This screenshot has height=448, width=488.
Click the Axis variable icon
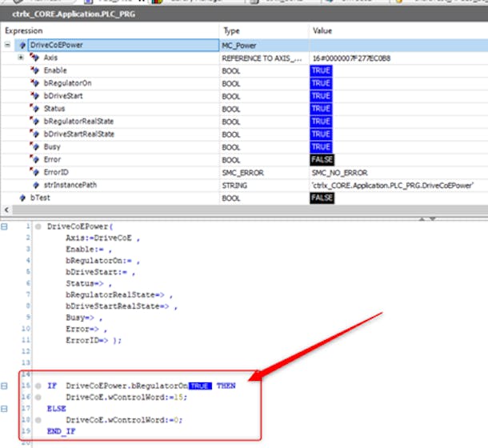pyautogui.click(x=35, y=58)
